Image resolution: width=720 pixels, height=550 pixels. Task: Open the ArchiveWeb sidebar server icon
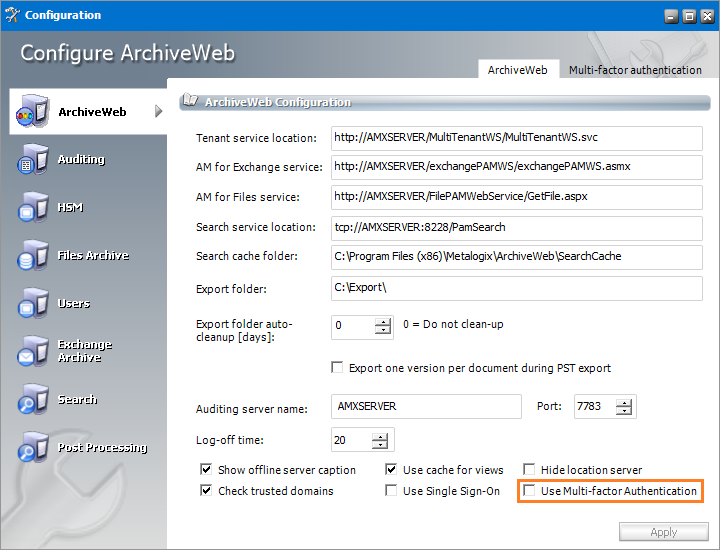point(32,112)
